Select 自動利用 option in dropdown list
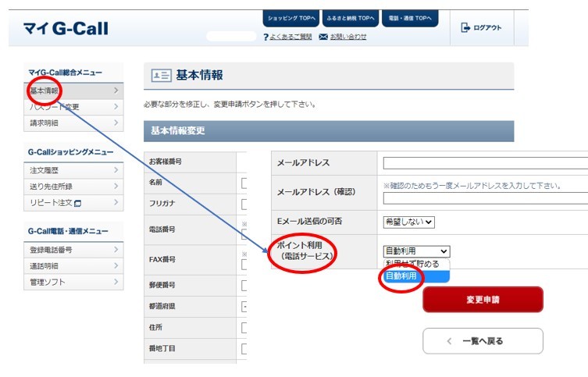 (401, 276)
